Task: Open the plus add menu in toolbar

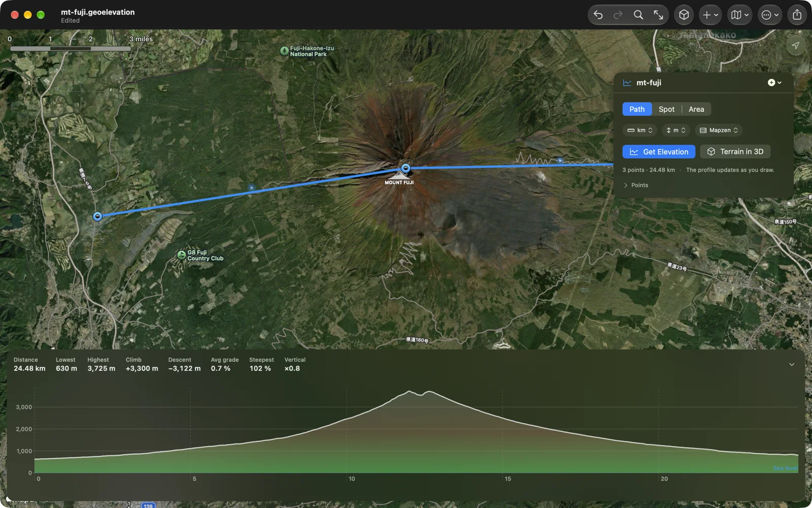Action: [x=710, y=15]
